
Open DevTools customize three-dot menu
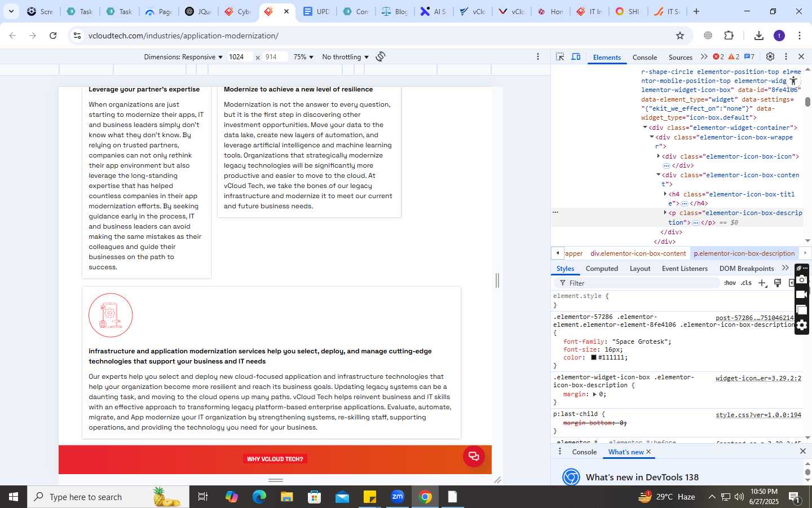click(x=785, y=56)
